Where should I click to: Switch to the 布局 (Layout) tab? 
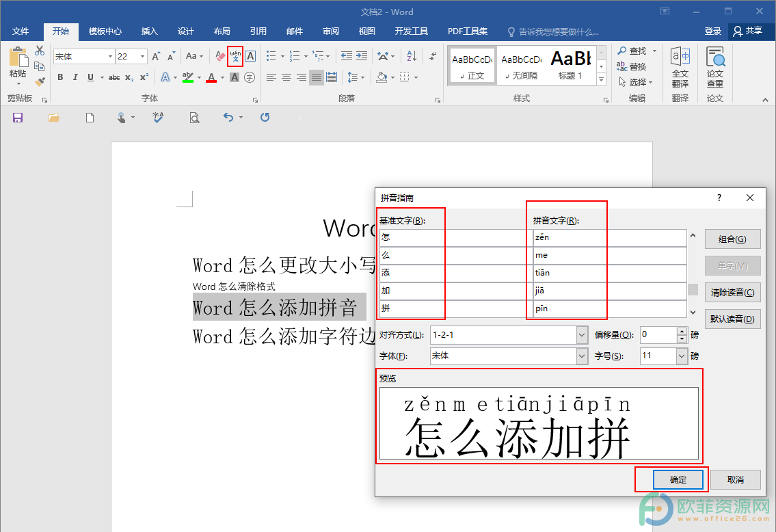(222, 31)
